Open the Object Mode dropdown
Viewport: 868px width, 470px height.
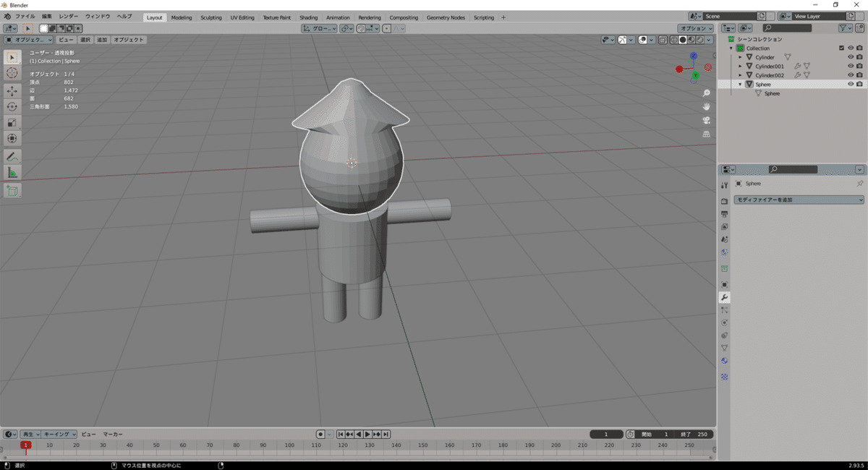pyautogui.click(x=29, y=40)
